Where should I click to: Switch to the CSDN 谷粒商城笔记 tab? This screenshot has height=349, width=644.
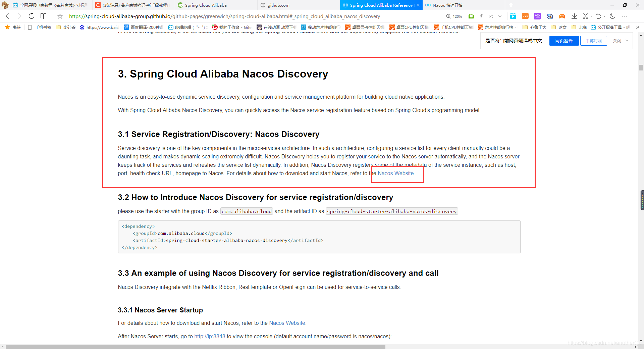click(133, 5)
